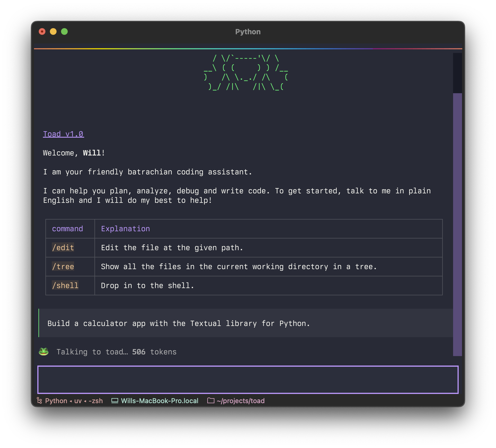Screen dimensions: 496x448
Task: Click the vertical scrollbar thumb
Action: click(457, 224)
